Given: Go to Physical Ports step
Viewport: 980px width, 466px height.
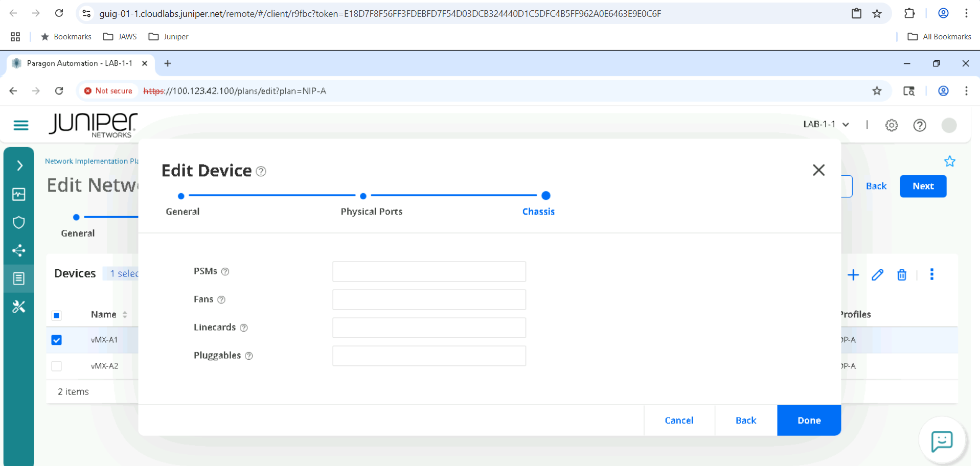Looking at the screenshot, I should 363,196.
